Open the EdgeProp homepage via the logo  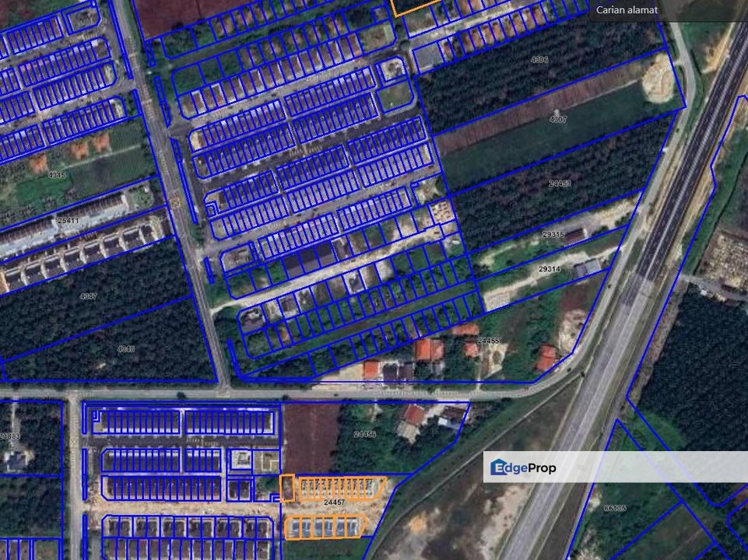tap(522, 467)
